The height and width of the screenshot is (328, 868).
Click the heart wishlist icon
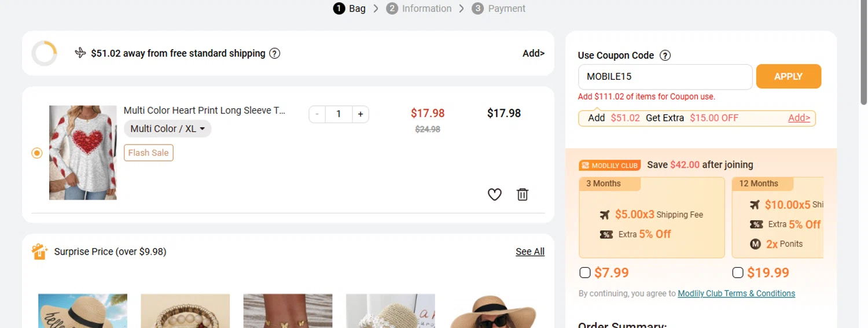(494, 194)
